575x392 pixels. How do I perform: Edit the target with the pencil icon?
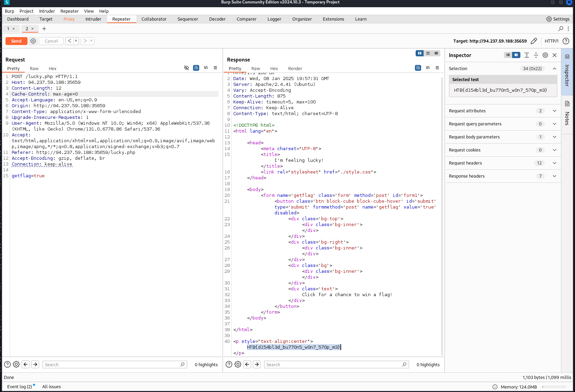coord(533,41)
